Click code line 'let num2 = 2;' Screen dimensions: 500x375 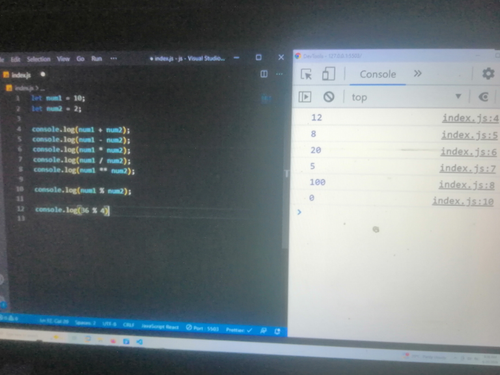(x=56, y=108)
